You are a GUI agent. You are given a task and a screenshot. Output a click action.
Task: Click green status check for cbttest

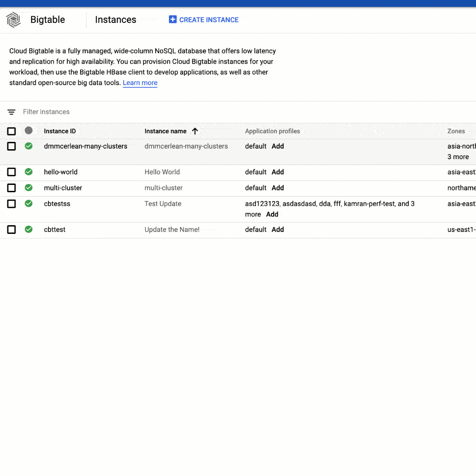coord(29,229)
